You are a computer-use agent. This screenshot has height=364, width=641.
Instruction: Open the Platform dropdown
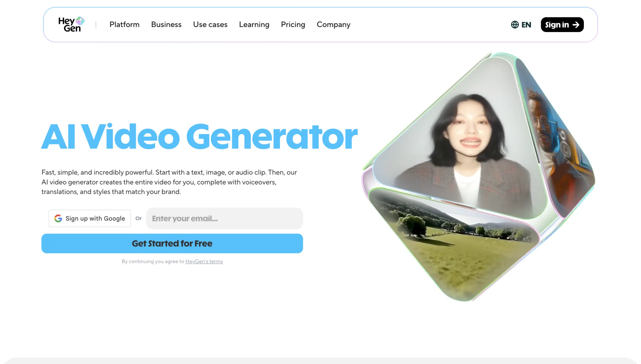pos(124,24)
